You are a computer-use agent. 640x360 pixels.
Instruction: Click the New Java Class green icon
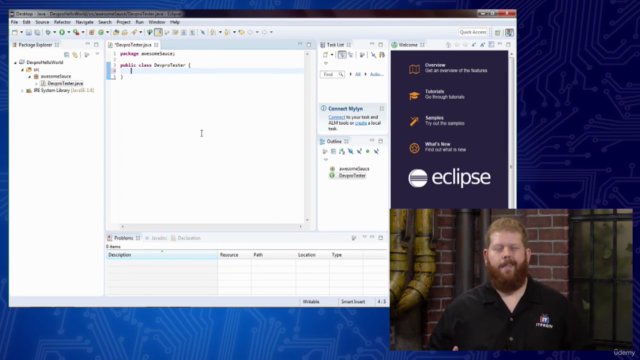pyautogui.click(x=101, y=32)
